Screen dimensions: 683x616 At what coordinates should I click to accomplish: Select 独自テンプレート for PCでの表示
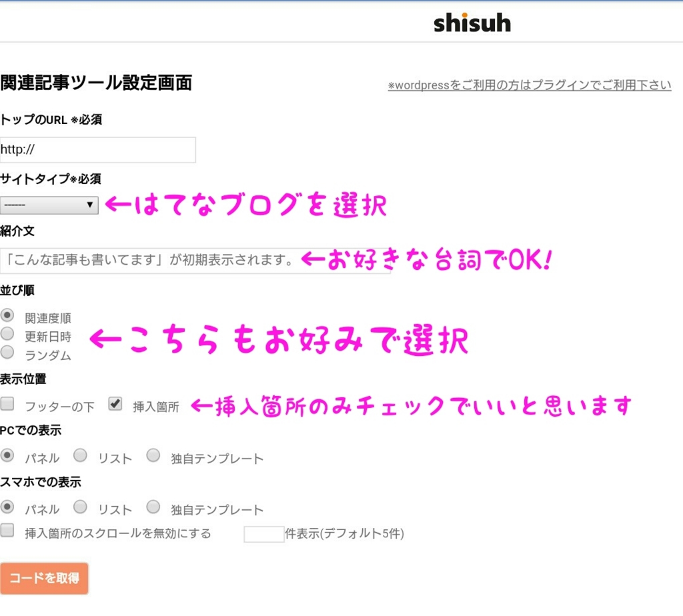pyautogui.click(x=153, y=455)
